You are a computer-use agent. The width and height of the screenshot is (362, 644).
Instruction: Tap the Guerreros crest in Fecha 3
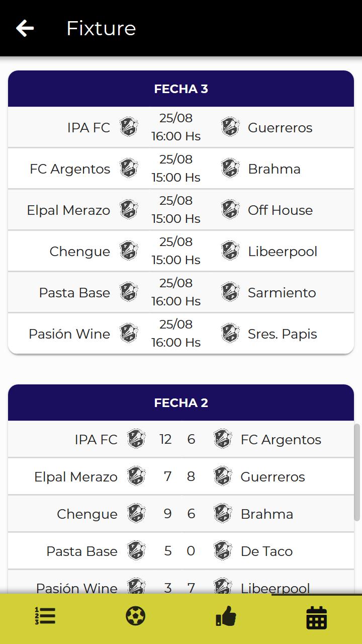[x=230, y=127]
